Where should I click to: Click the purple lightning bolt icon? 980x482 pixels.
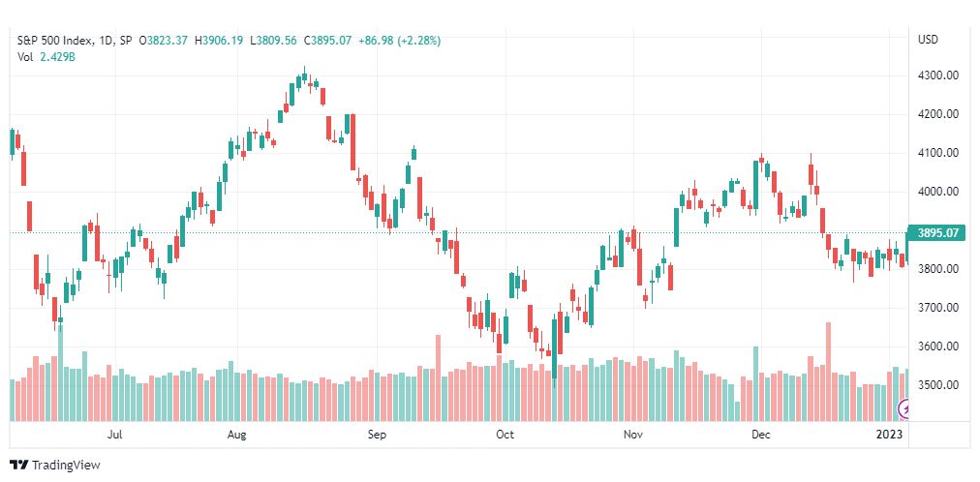pyautogui.click(x=903, y=409)
